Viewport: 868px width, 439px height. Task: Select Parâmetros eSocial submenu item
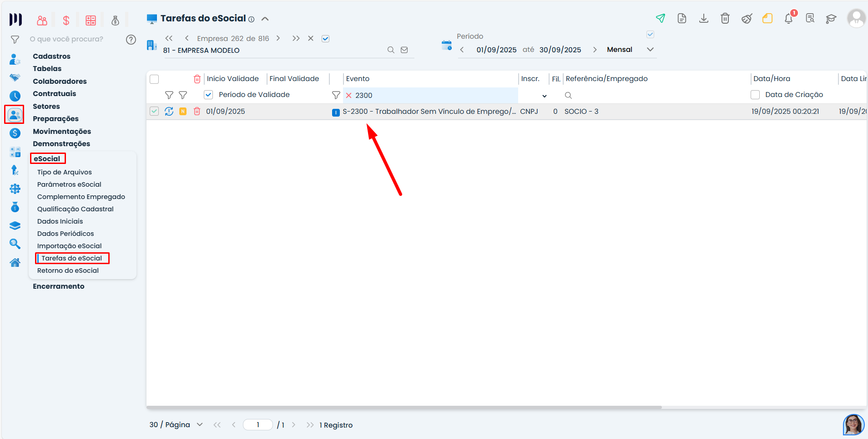[x=69, y=184]
